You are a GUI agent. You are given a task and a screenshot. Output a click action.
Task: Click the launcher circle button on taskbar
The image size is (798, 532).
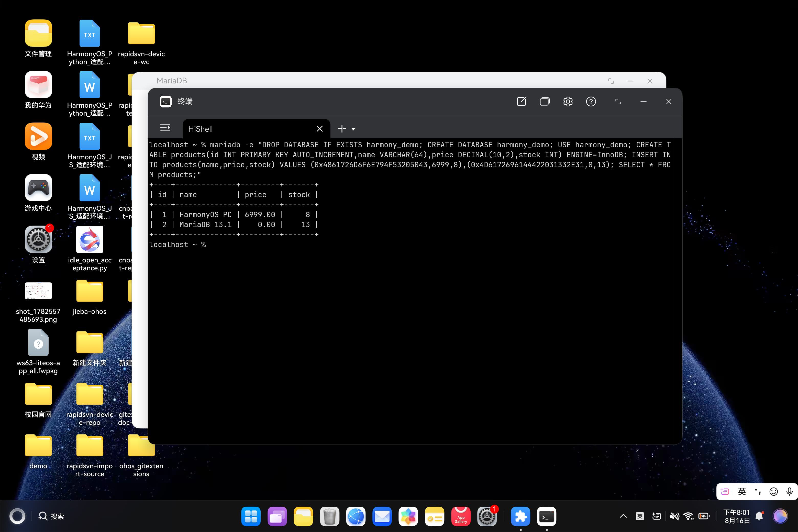17,516
